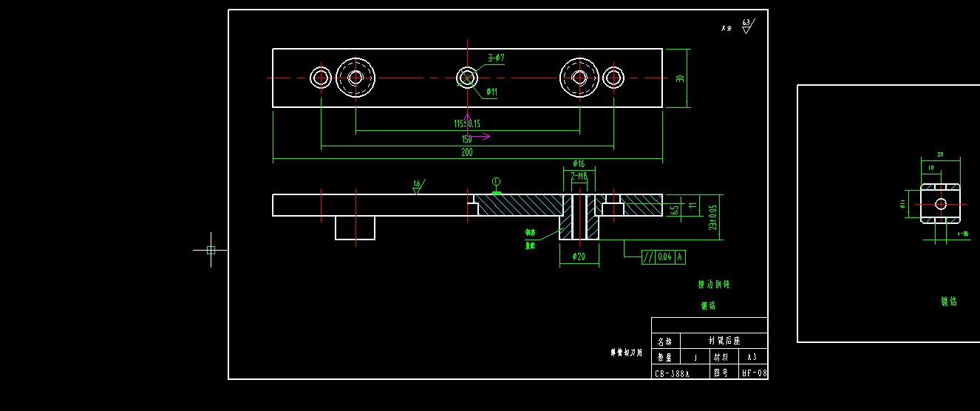Select the φ20 boss diameter dimension

click(x=579, y=257)
